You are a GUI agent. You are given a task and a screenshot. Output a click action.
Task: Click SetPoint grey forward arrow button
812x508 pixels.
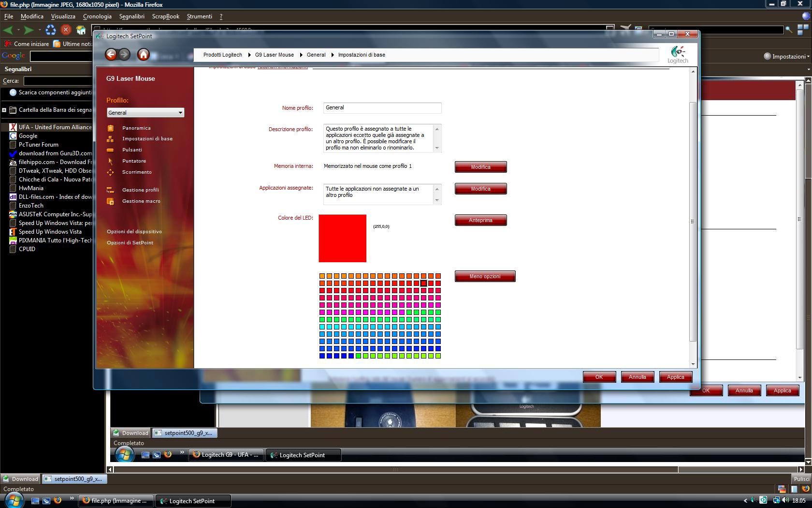[x=124, y=54]
